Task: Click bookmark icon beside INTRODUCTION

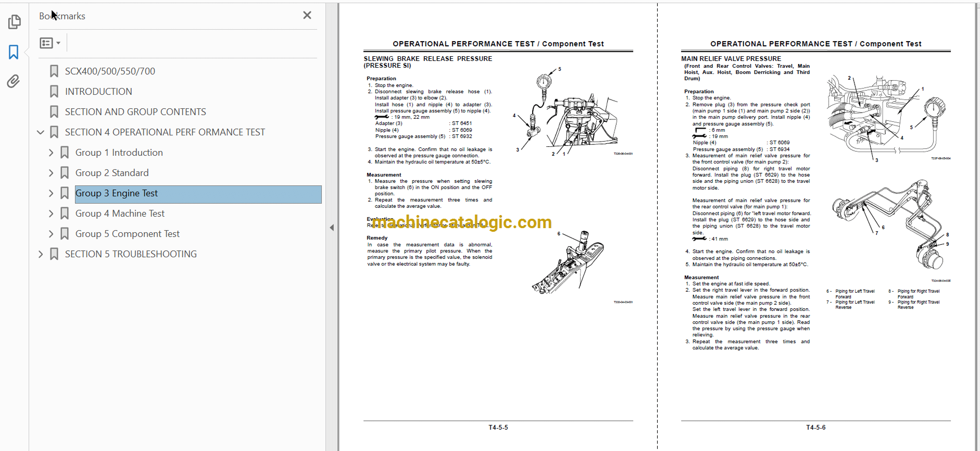Action: (54, 91)
